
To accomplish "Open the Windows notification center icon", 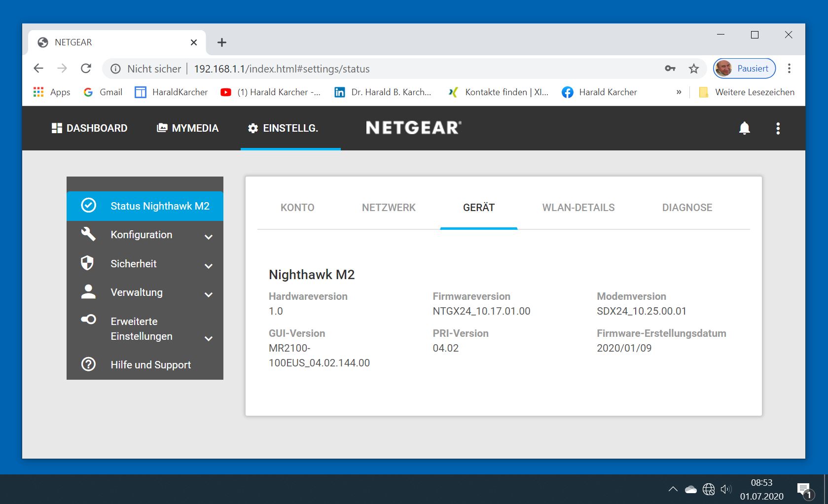I will [x=804, y=489].
